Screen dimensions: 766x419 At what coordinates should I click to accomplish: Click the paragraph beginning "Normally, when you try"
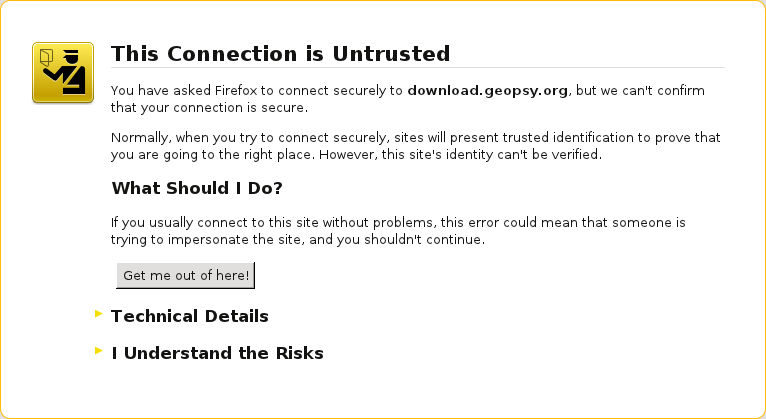(415, 146)
